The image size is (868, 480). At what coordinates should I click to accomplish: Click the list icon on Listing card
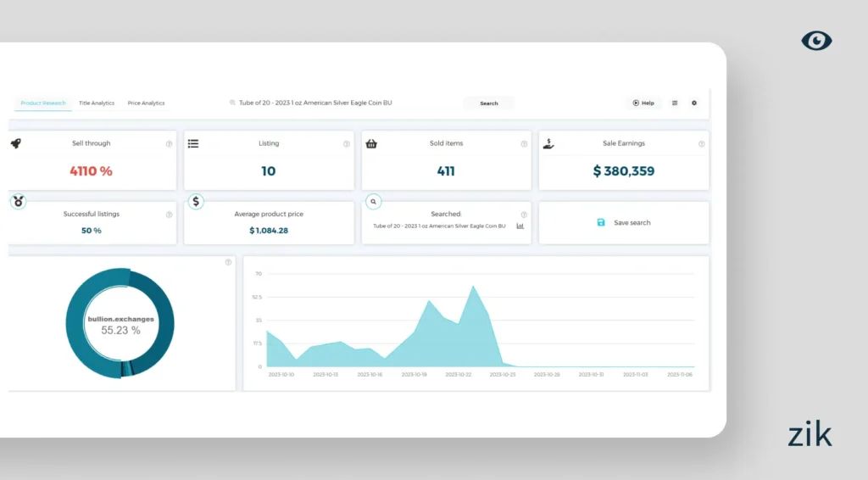[193, 143]
